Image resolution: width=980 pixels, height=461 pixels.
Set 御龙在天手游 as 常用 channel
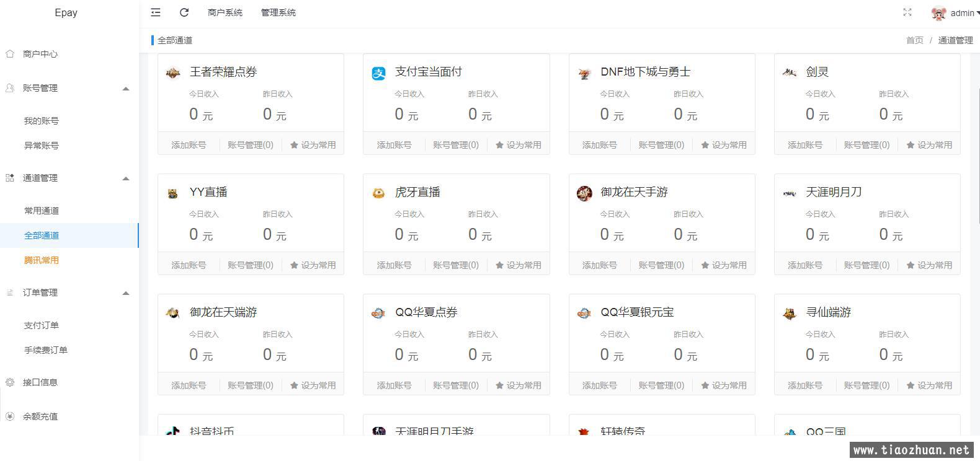pos(724,265)
